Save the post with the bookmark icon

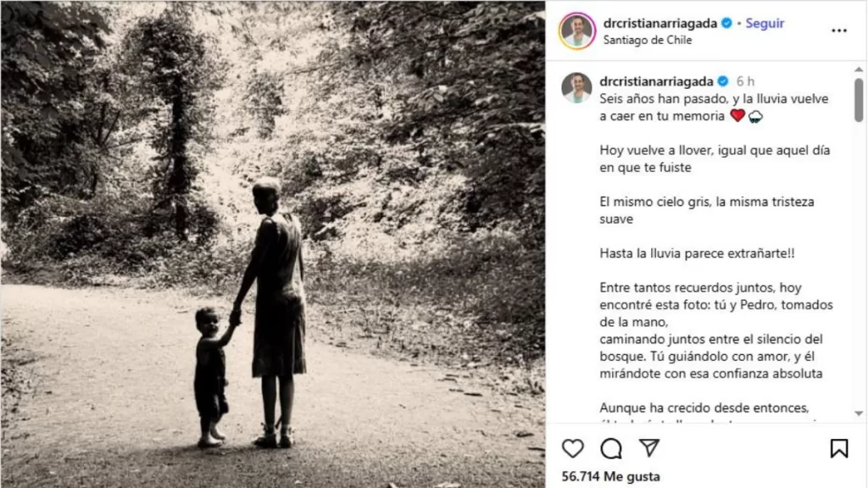coord(839,448)
